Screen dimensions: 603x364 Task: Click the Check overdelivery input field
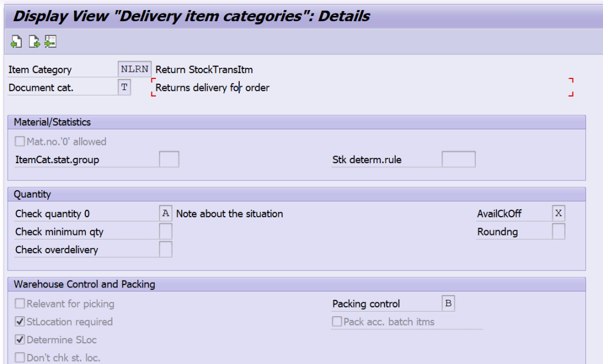(165, 249)
